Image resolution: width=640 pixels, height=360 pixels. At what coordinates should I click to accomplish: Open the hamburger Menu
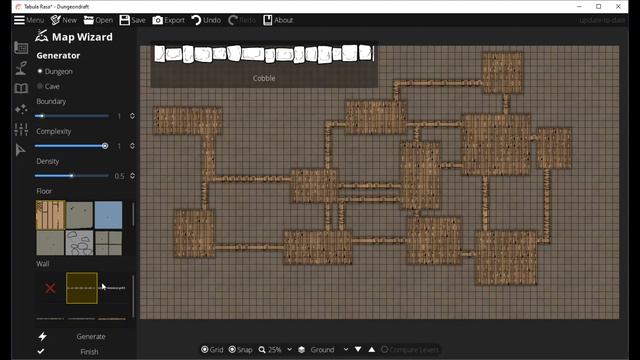(x=29, y=20)
